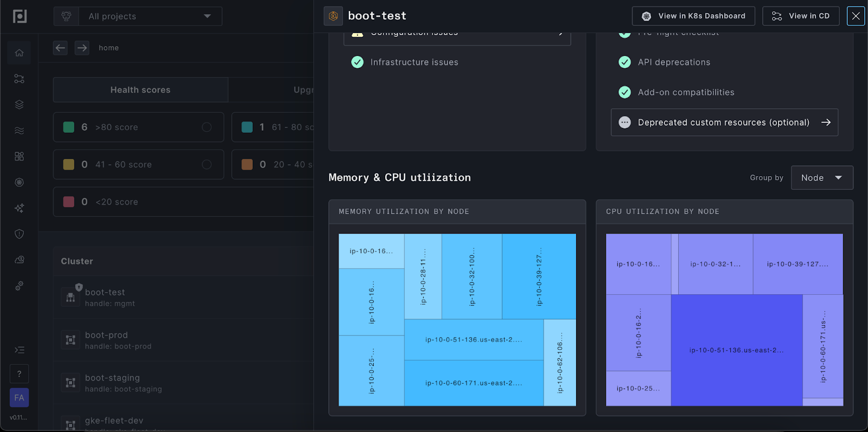This screenshot has width=868, height=432.
Task: Click the ellipsis icon for deprecated resources
Action: pos(625,122)
